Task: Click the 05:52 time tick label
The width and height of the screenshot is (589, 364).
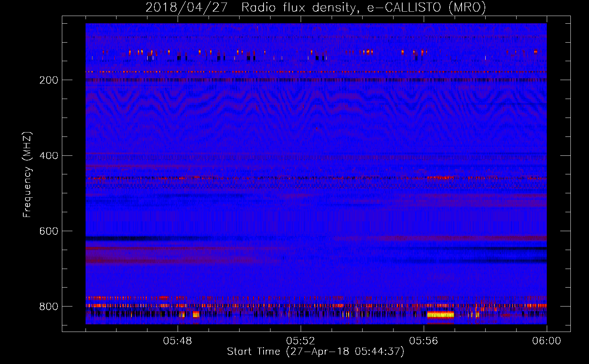Action: (301, 341)
